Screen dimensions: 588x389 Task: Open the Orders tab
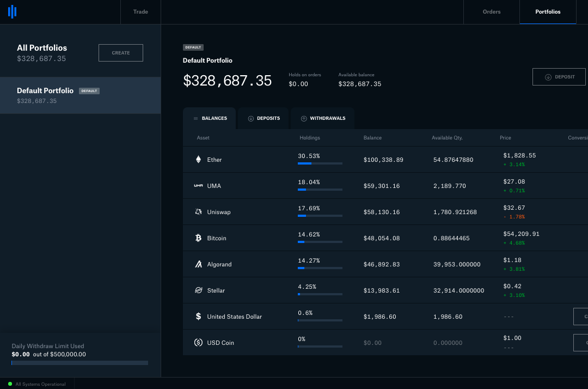(492, 12)
